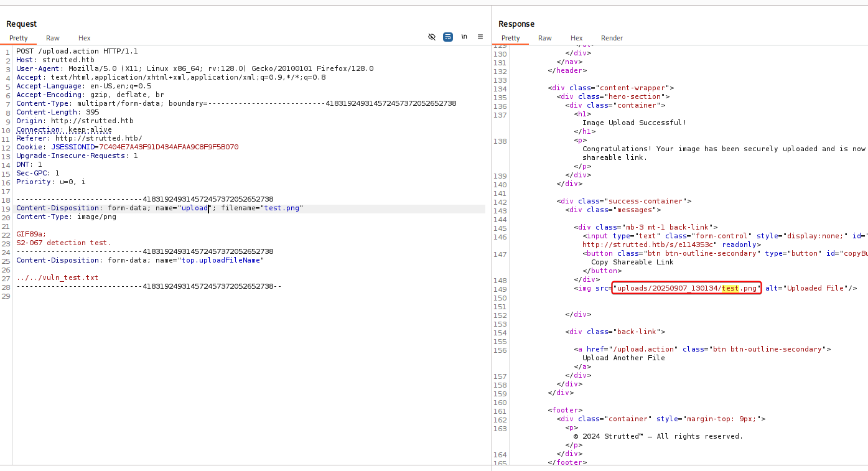Click the Copy Shareable Link text in Response
The image size is (868, 471).
pos(632,262)
